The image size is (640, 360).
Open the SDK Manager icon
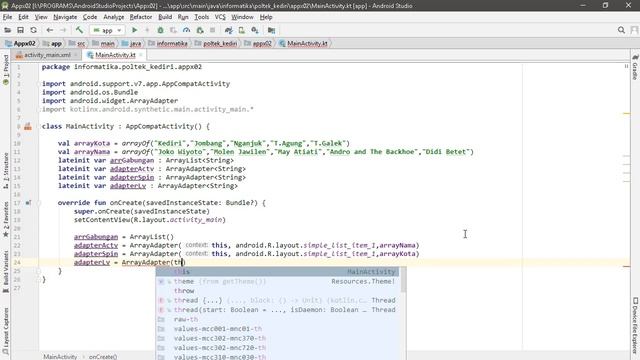point(255,30)
